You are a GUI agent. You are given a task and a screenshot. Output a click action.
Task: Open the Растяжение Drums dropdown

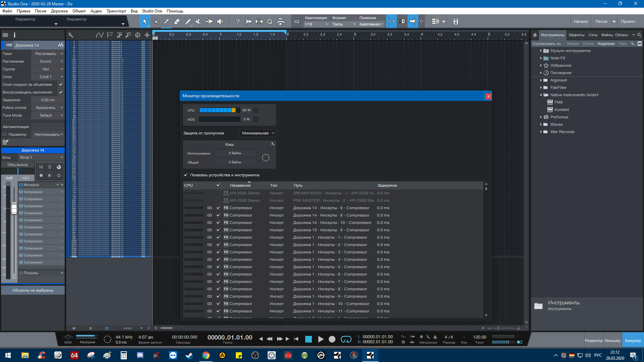[x=48, y=61]
